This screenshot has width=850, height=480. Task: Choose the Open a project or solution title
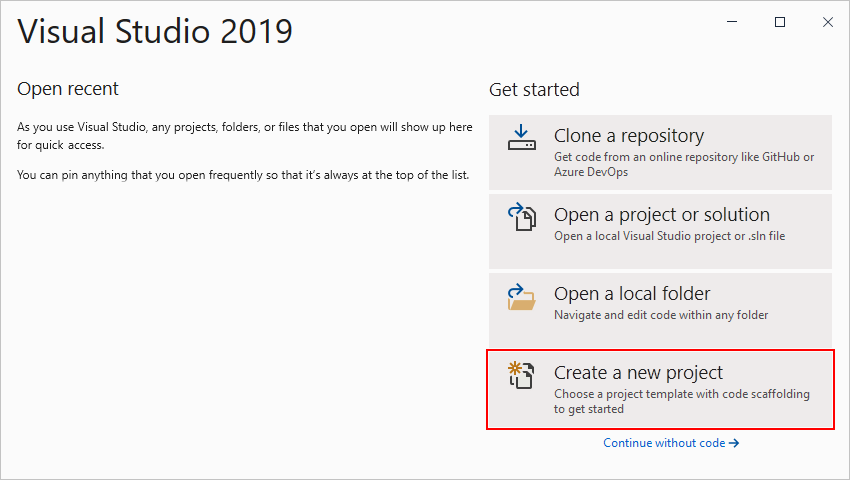[661, 215]
